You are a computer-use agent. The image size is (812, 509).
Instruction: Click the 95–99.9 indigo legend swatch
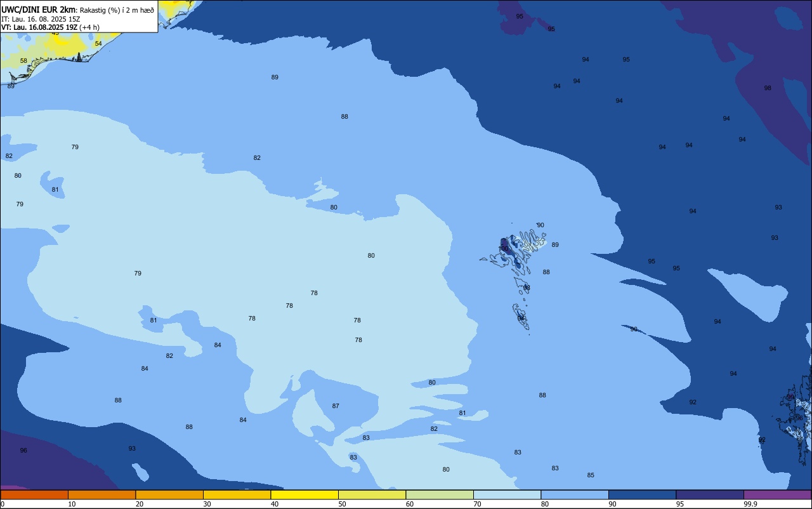pos(710,494)
